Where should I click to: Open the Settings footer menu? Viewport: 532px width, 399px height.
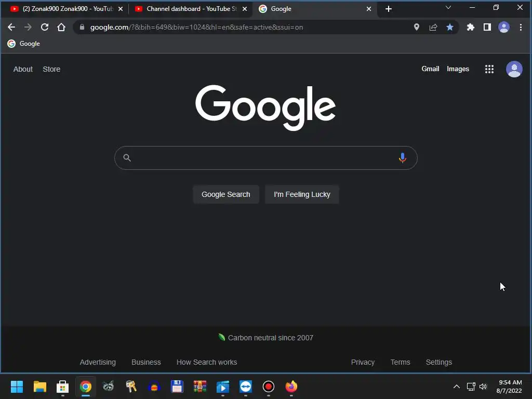(x=438, y=362)
